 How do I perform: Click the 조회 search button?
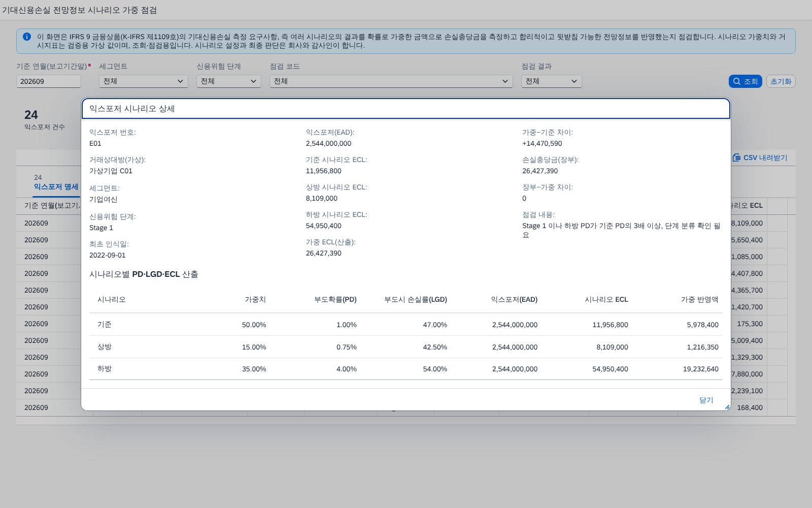point(745,81)
